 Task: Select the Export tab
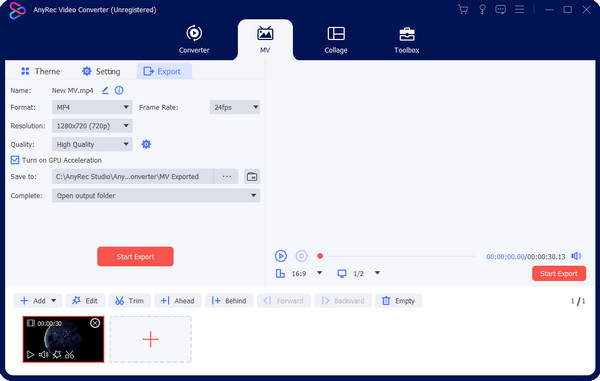[164, 71]
